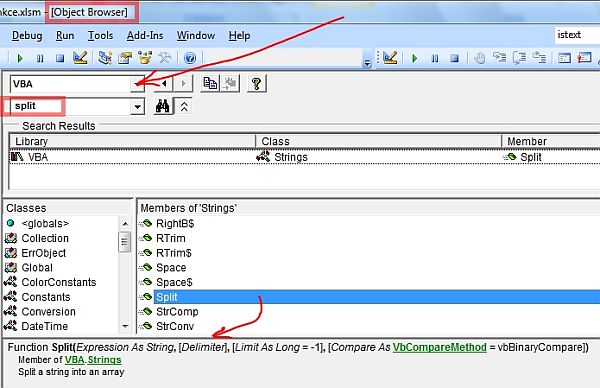Open the Add-Ins menu
Screen dimensions: 600x388
[x=145, y=36]
